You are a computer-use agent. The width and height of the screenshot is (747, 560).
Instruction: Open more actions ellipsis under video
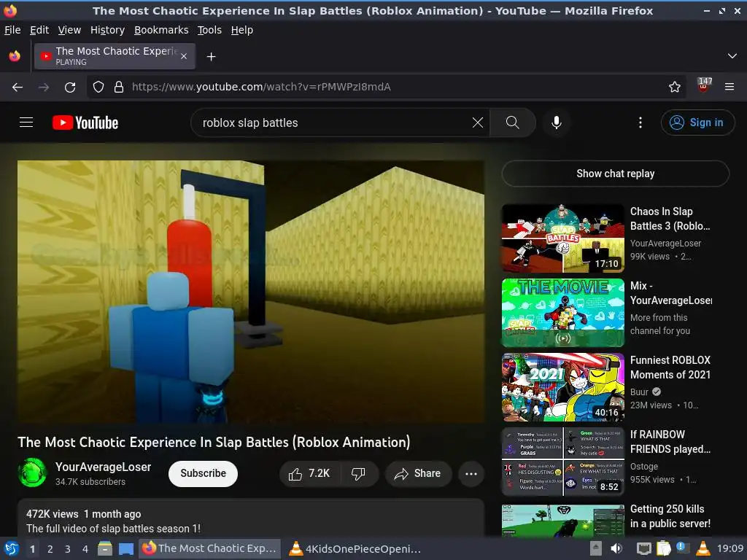coord(471,473)
